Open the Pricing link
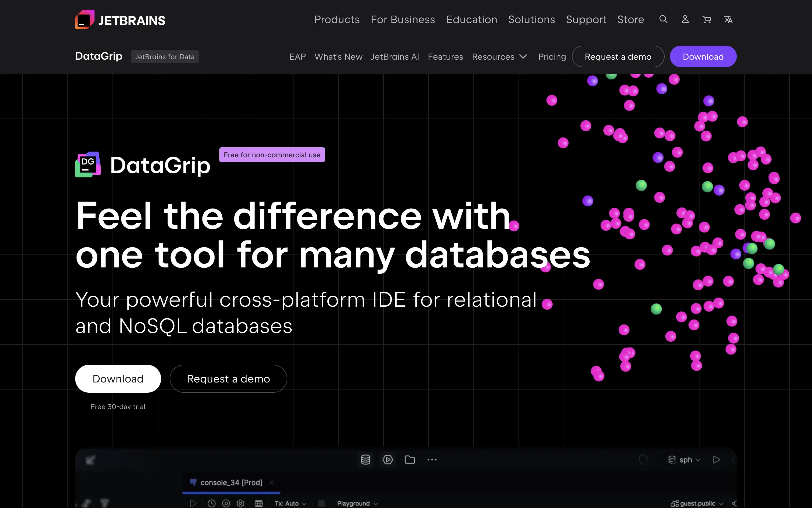812x508 pixels. pos(552,56)
